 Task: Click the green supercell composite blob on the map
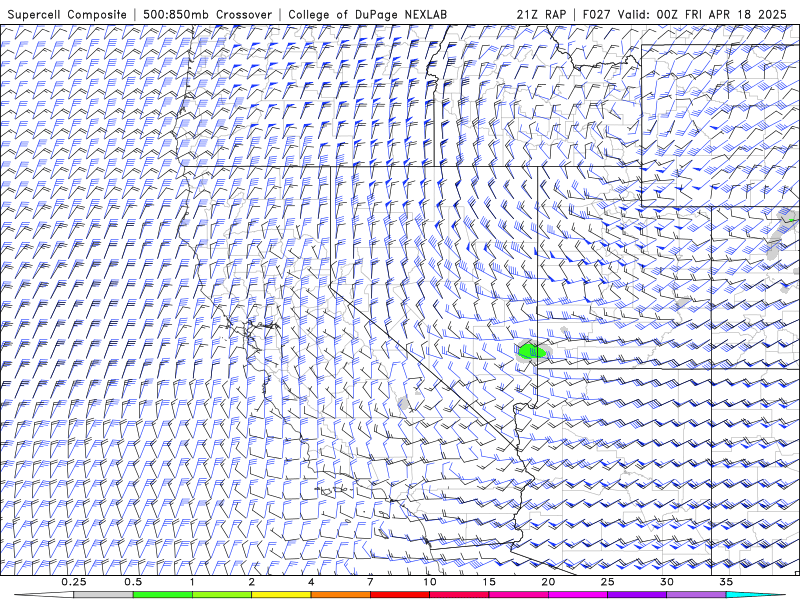[532, 351]
